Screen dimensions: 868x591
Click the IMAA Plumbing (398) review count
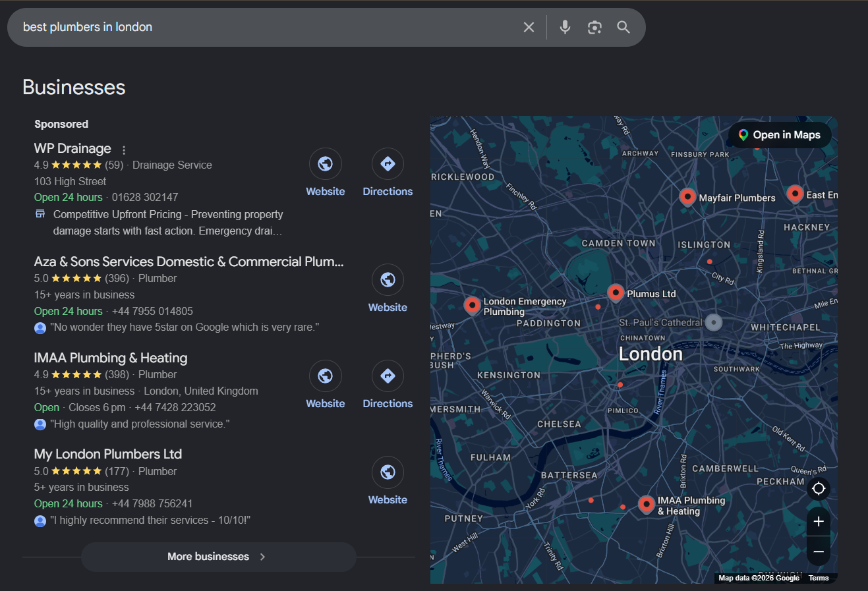117,375
